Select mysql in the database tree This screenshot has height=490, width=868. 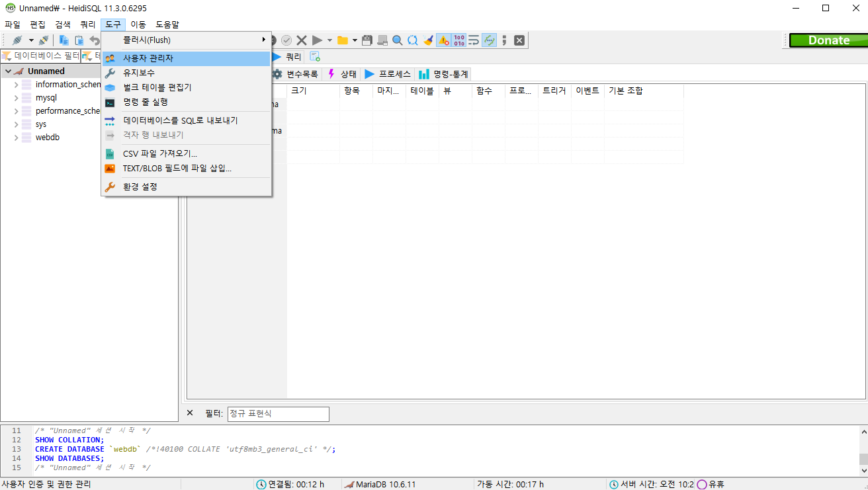[46, 98]
